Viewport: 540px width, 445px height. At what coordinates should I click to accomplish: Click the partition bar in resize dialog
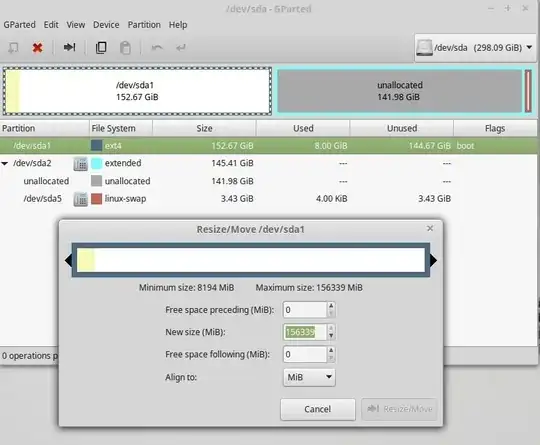click(251, 260)
